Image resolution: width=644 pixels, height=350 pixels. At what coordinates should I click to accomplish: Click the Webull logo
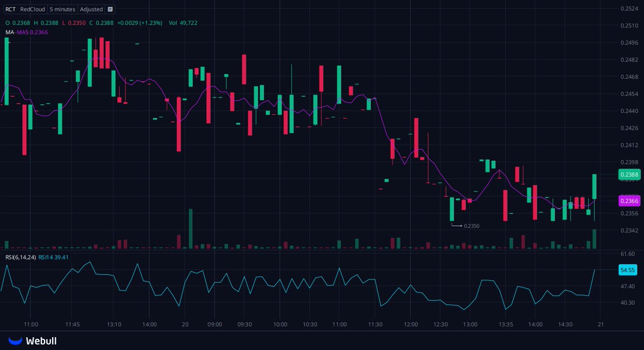(32, 341)
